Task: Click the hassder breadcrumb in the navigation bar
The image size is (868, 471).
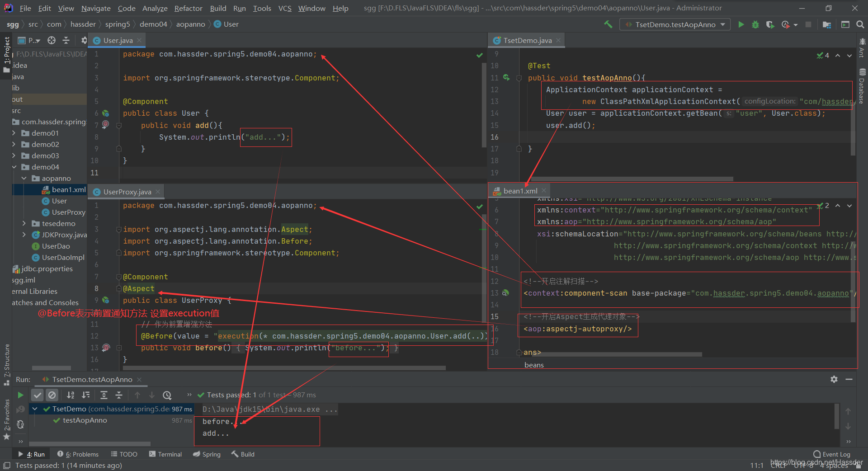Action: click(83, 24)
